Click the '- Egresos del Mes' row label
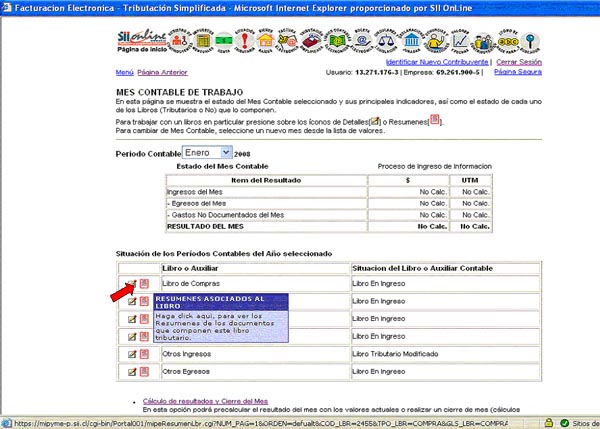Image resolution: width=600 pixels, height=429 pixels. pos(197,203)
